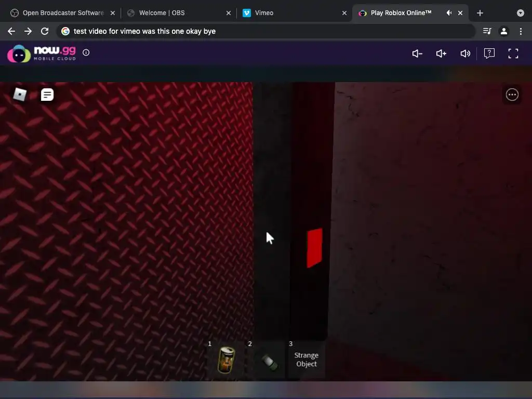Open the media controls playlist icon
The image size is (532, 399).
487,31
